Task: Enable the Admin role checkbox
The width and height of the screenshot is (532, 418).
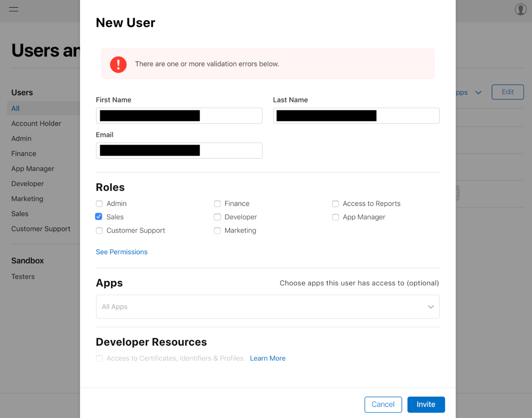Action: click(99, 203)
